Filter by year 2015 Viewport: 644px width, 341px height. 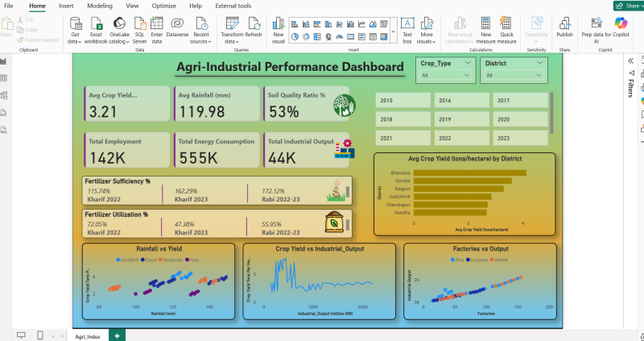tap(403, 101)
